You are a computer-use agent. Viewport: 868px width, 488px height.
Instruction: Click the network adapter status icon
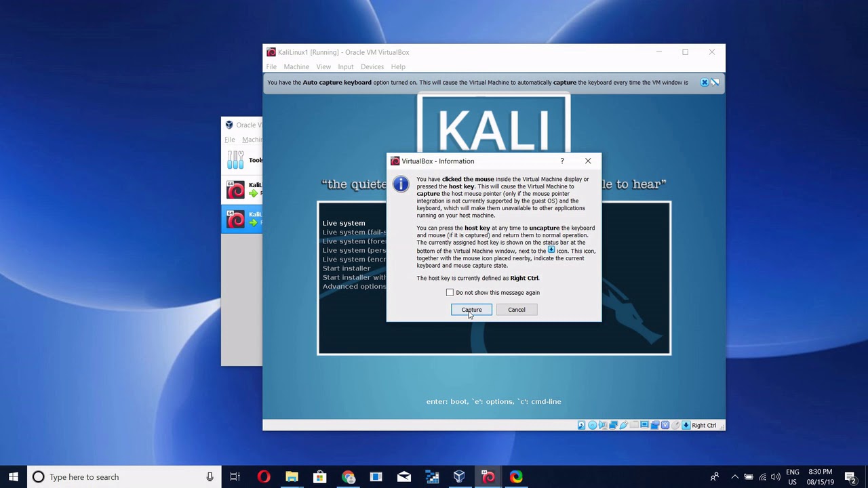tap(613, 425)
